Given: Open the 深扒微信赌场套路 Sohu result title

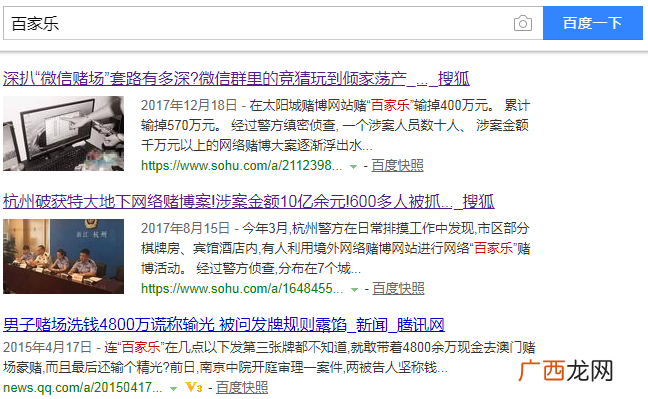Looking at the screenshot, I should point(236,78).
